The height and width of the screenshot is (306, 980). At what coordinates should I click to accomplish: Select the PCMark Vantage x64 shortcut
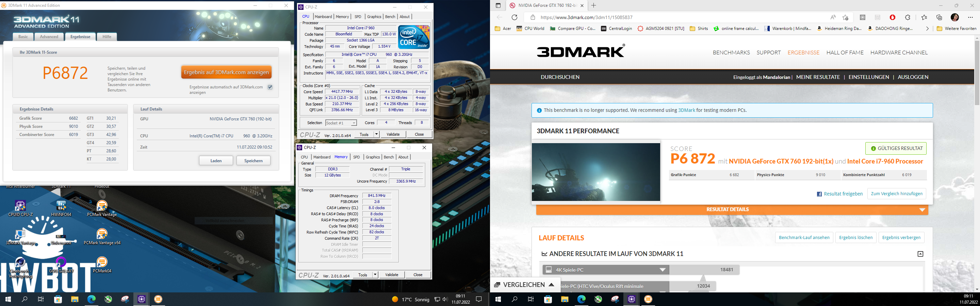[102, 236]
